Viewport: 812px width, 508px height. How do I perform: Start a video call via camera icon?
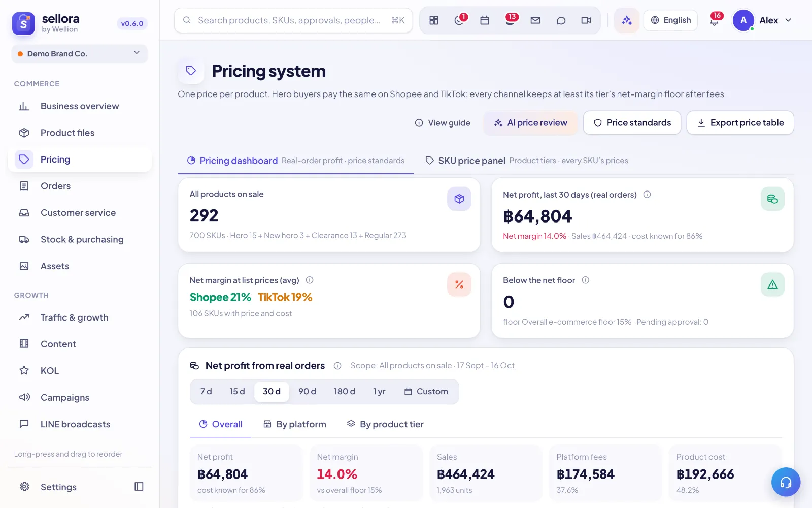(x=586, y=20)
